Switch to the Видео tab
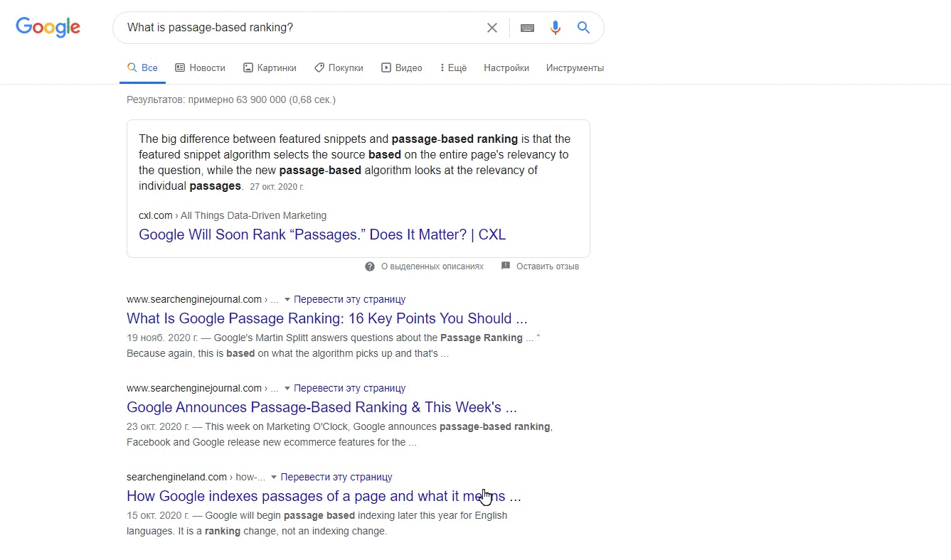 402,68
